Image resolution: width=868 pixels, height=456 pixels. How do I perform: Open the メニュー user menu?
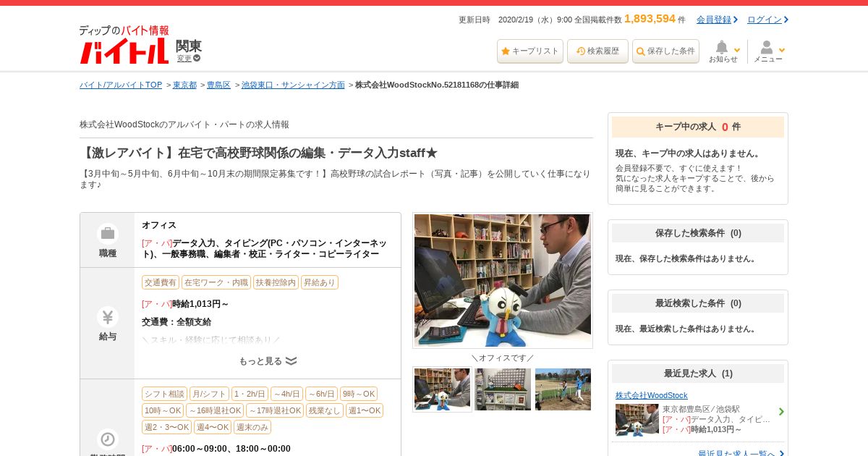click(x=769, y=51)
